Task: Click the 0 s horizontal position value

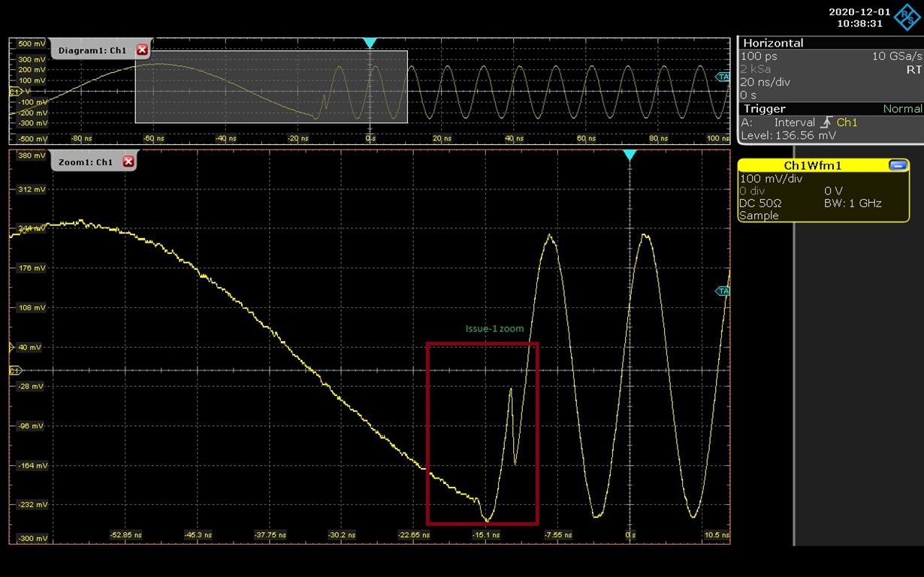Action: point(749,95)
